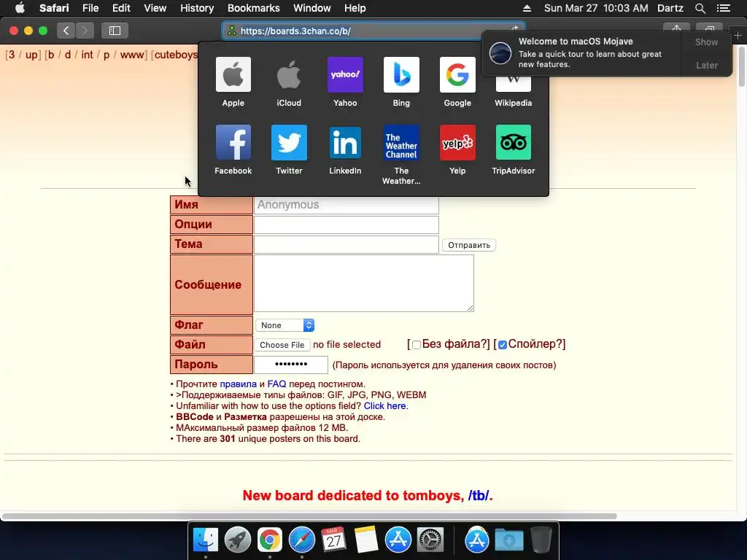Open the Help menu
747x560 pixels.
click(x=355, y=8)
